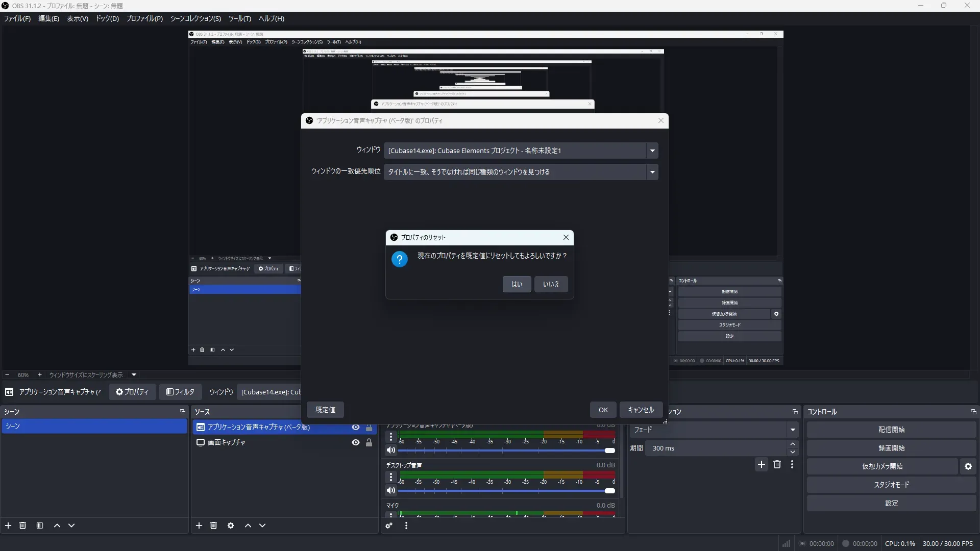Expand the フェード transition dropdown

click(792, 430)
